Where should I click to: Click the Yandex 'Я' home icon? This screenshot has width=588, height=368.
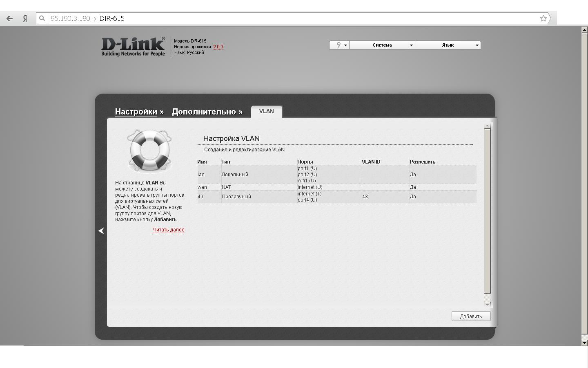click(25, 18)
